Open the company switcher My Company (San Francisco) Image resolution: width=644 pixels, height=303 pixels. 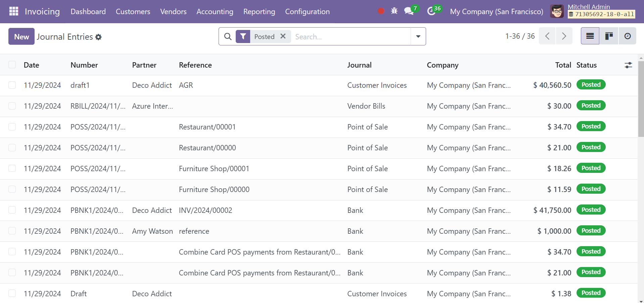tap(496, 11)
